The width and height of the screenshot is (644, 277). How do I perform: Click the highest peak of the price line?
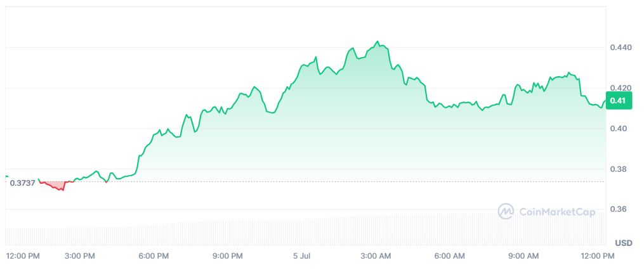(x=378, y=41)
